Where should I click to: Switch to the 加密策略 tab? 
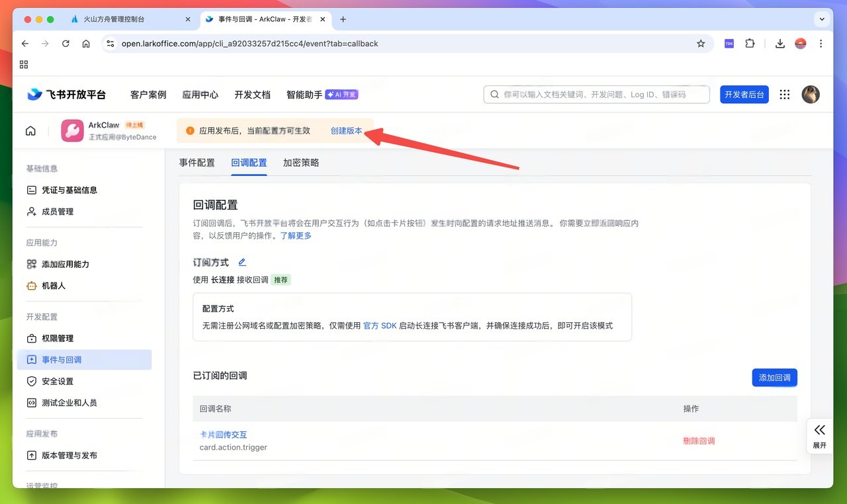click(x=300, y=162)
